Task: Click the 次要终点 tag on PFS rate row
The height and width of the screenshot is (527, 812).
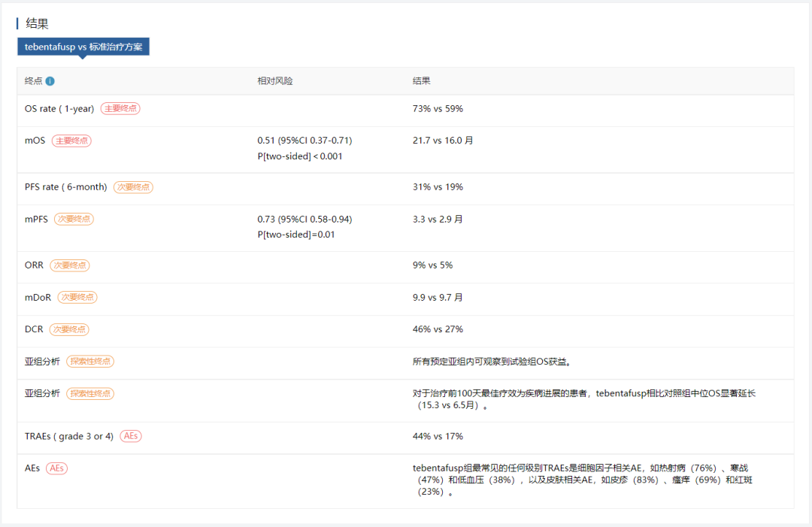Action: pos(133,187)
